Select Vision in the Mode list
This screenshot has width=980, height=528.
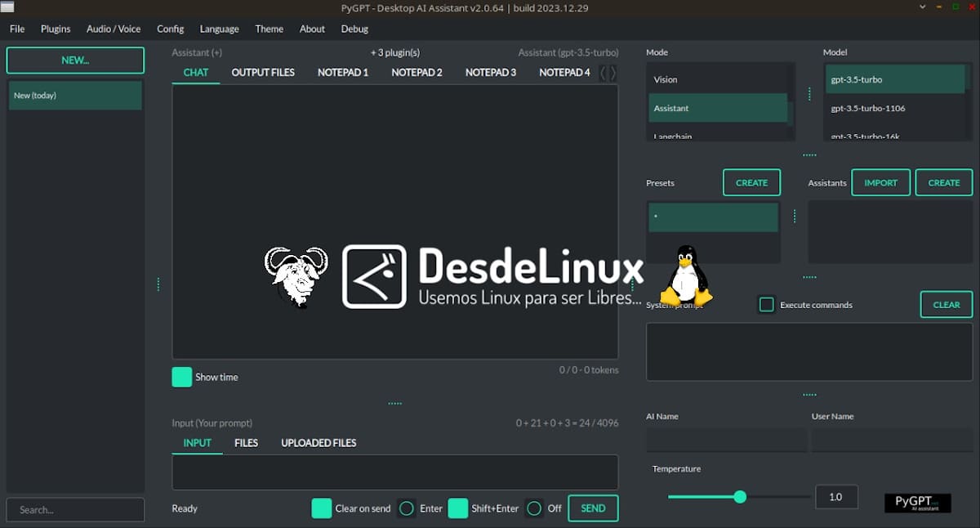click(x=666, y=79)
